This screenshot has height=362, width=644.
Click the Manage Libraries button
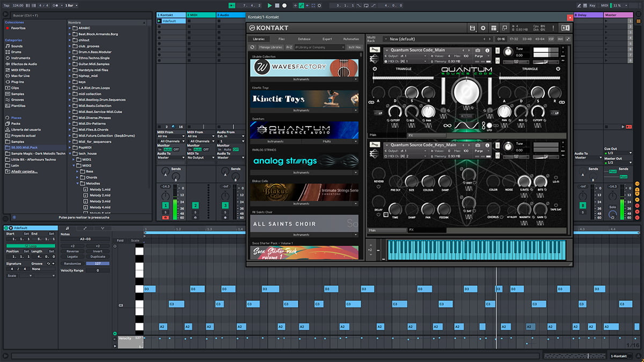click(x=271, y=47)
